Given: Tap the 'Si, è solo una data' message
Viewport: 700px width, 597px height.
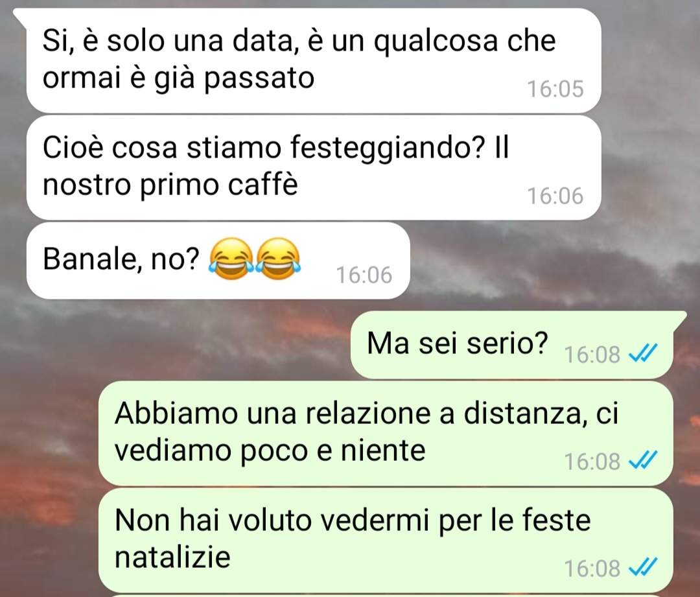Looking at the screenshot, I should 314,60.
